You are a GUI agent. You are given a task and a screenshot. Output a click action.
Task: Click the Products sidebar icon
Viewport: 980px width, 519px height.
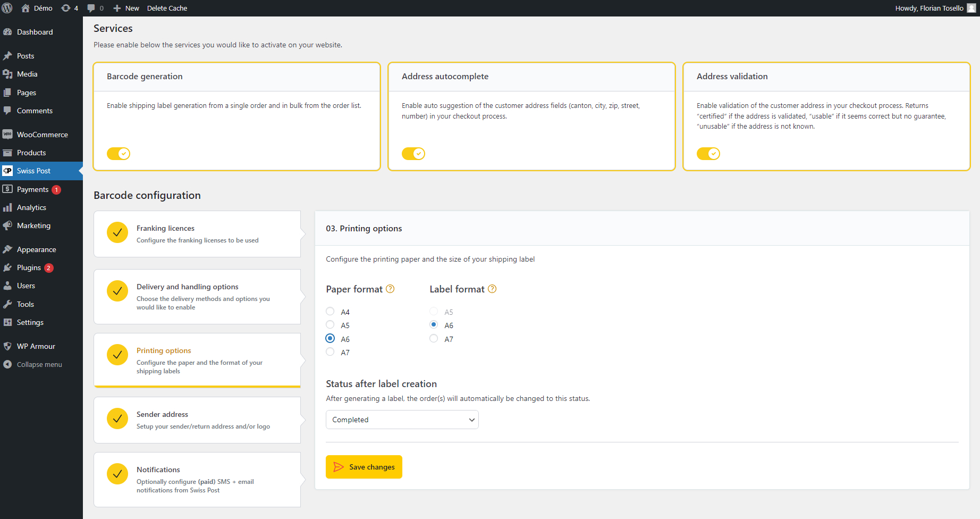[8, 153]
